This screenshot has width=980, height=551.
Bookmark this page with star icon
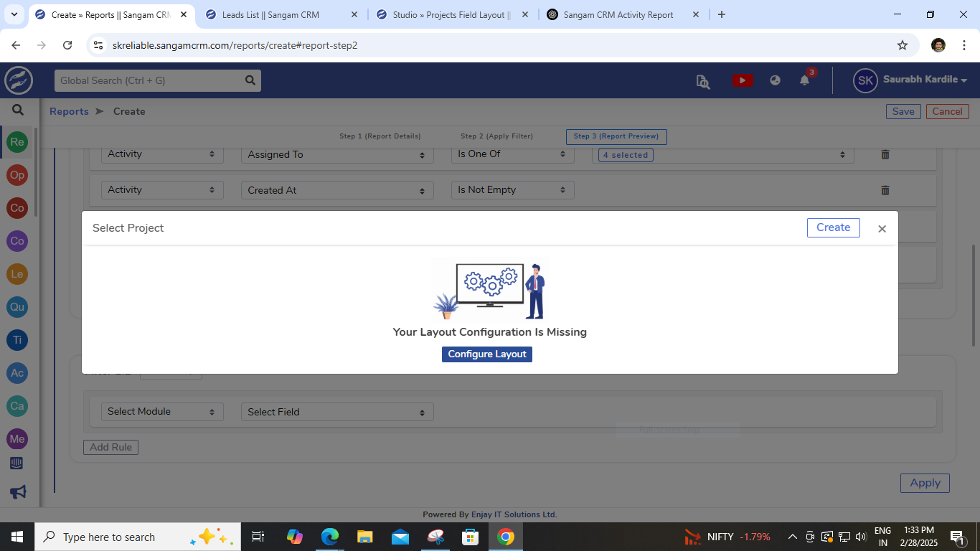coord(903,45)
